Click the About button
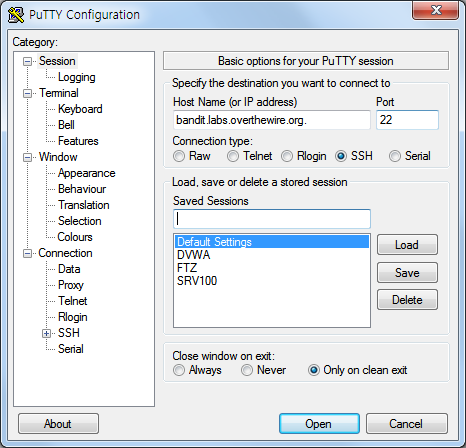Viewport: 466px width, 448px height. tap(58, 424)
